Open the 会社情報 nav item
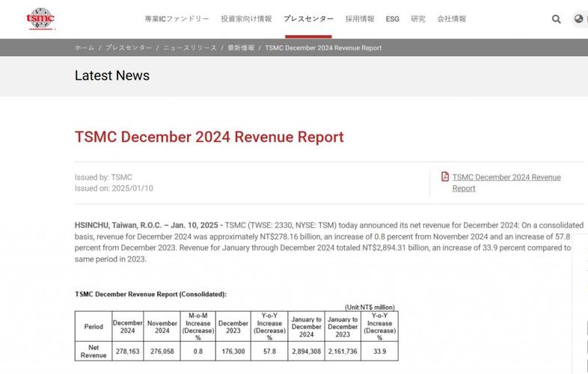The width and height of the screenshot is (588, 374). pos(452,19)
